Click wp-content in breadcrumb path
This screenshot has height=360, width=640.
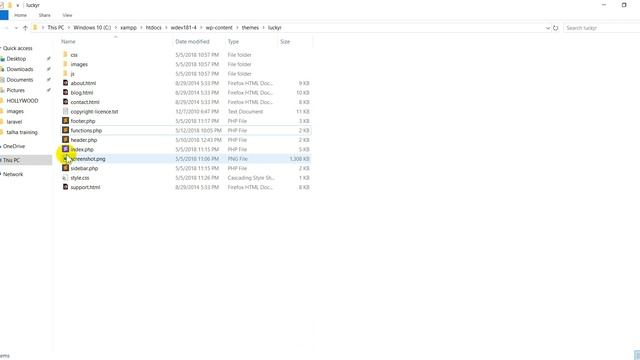click(219, 28)
